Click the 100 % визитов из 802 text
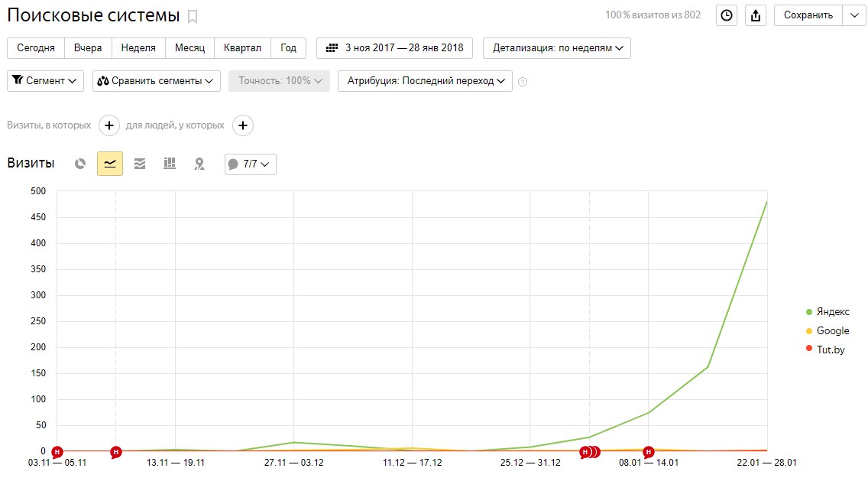The image size is (868, 478). click(653, 15)
